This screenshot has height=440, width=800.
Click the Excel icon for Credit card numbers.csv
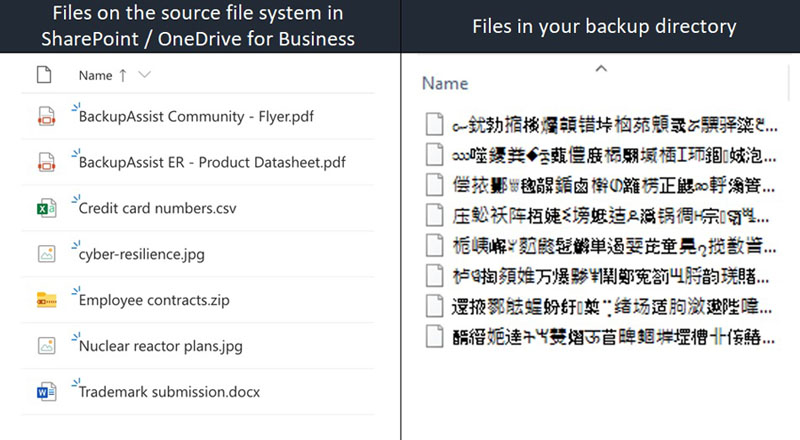click(x=46, y=208)
